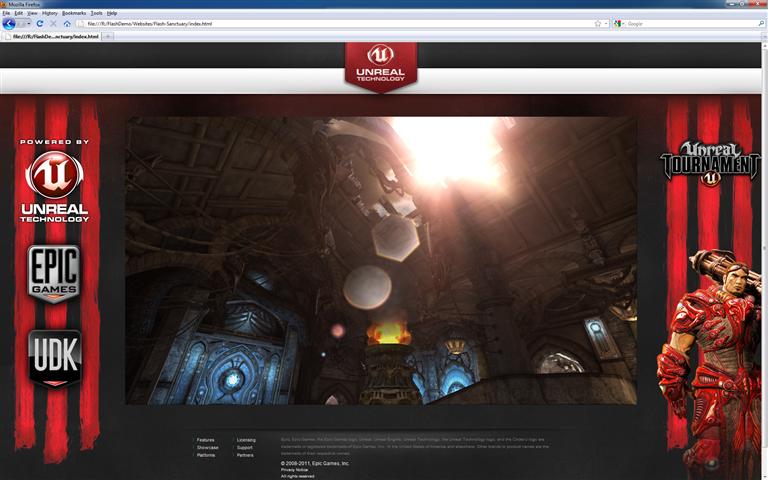Click the Stop loading icon
Viewport: 768px width, 480px height.
(53, 23)
